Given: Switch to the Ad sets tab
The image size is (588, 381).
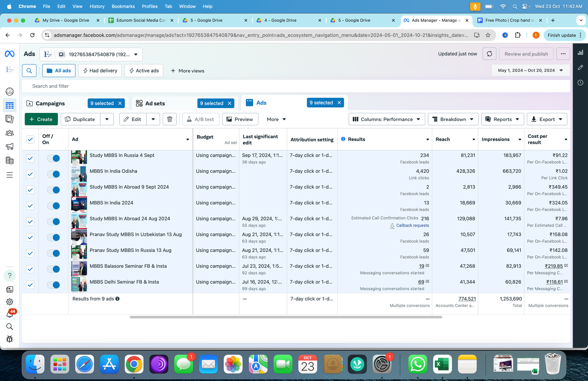Looking at the screenshot, I should point(155,103).
